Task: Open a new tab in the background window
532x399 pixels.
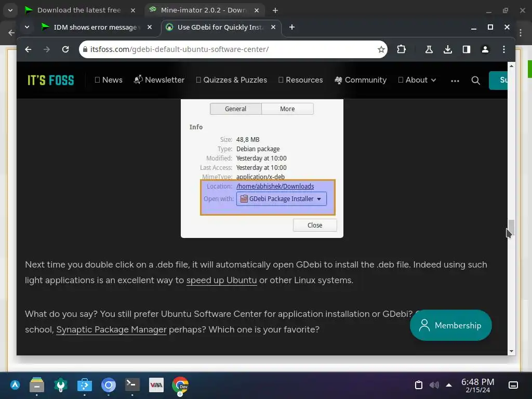Action: coord(275,10)
